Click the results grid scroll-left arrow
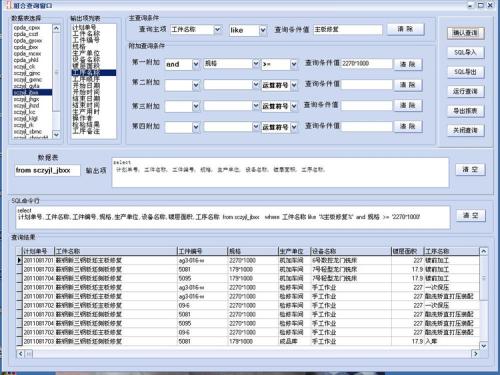Viewport: 500px width, 375px height. pos(21,354)
